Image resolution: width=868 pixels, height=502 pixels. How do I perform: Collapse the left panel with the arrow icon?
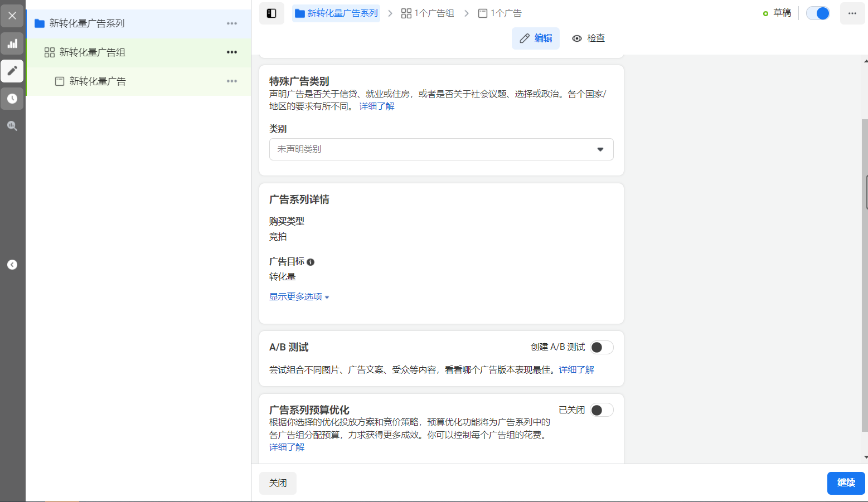(12, 264)
